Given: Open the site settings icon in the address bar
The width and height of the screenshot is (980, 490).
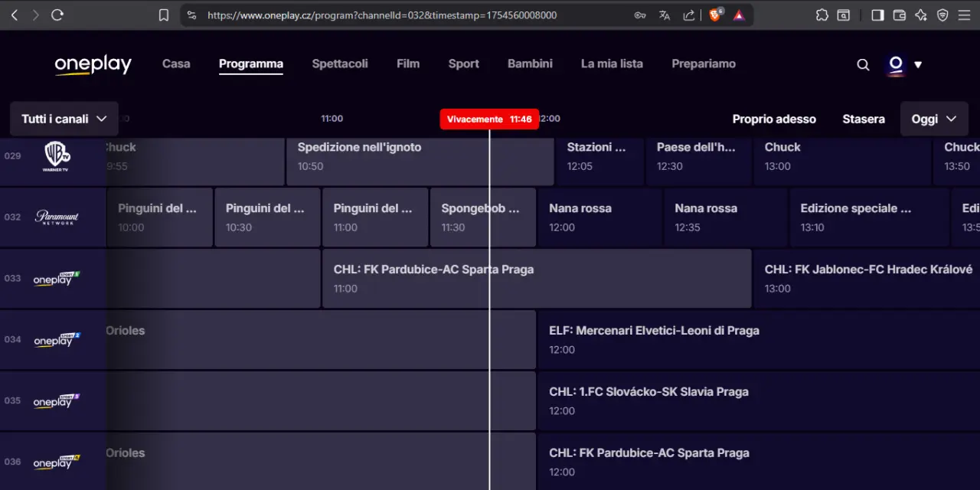Looking at the screenshot, I should tap(191, 15).
